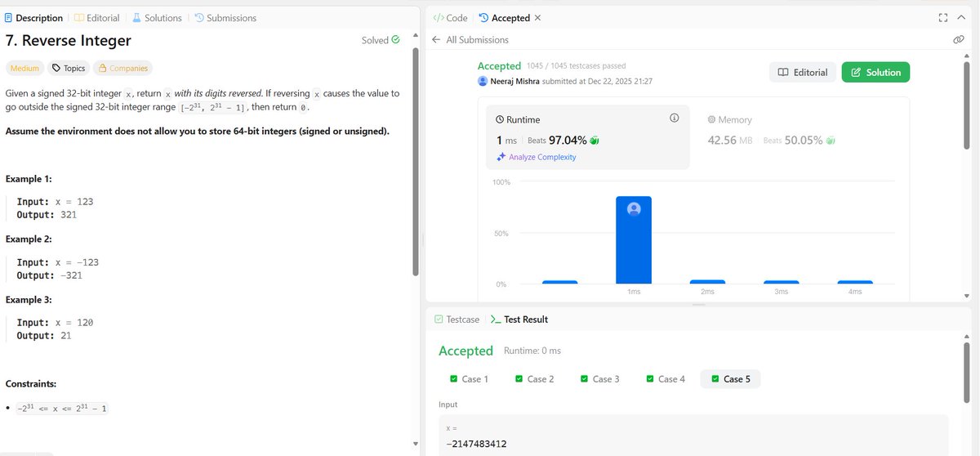Screen dimensions: 980x456
Task: Click Analyze Complexity
Action: coord(536,157)
